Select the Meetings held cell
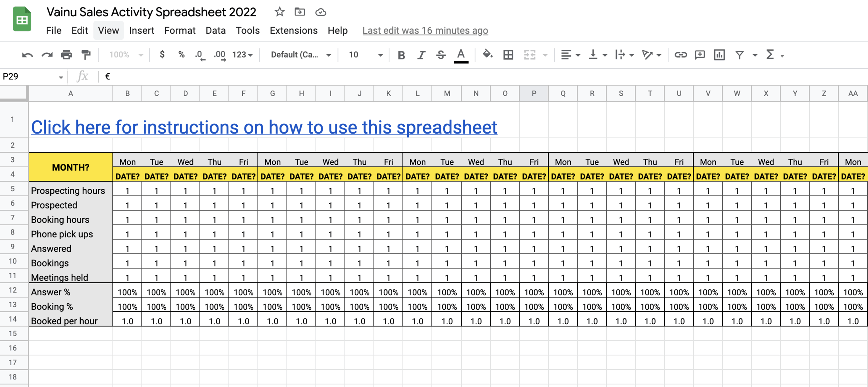This screenshot has height=387, width=868. 71,277
